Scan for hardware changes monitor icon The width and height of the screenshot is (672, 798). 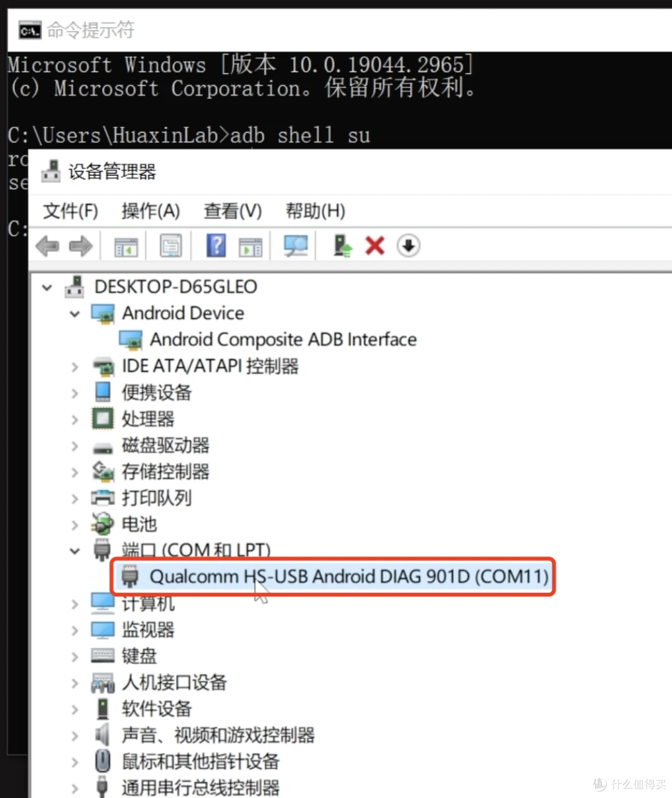click(296, 246)
